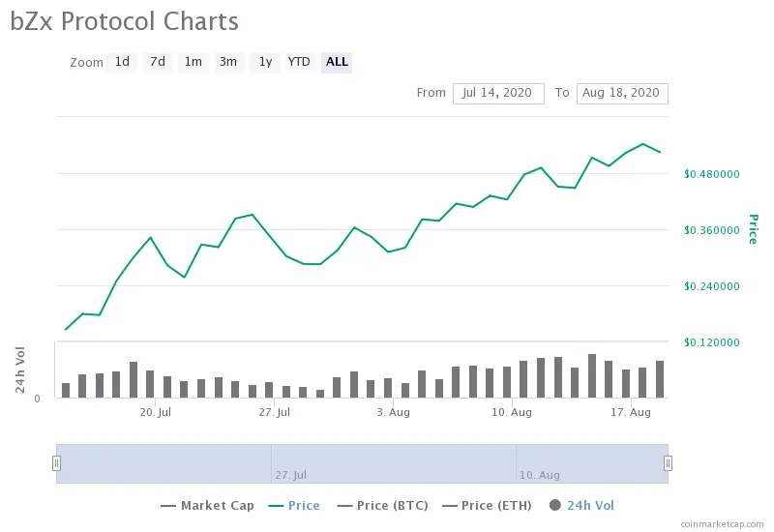Click the 10. Aug date axis label under the volume bars
The width and height of the screenshot is (774, 532).
[x=512, y=412]
